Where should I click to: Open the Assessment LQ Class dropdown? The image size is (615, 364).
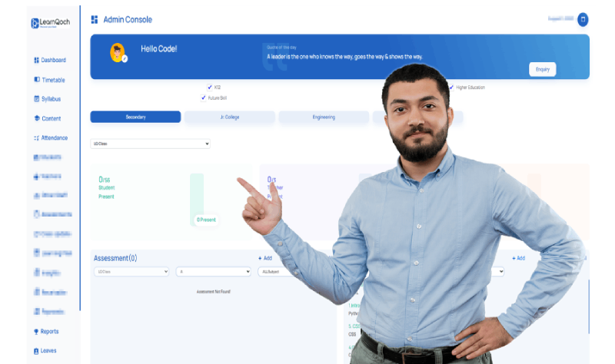(x=131, y=272)
